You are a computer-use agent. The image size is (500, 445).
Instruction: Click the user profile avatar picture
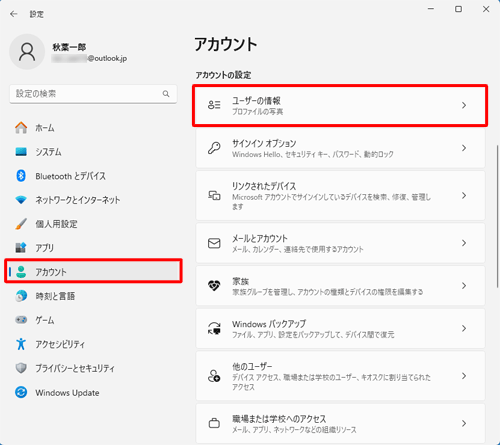tap(27, 52)
